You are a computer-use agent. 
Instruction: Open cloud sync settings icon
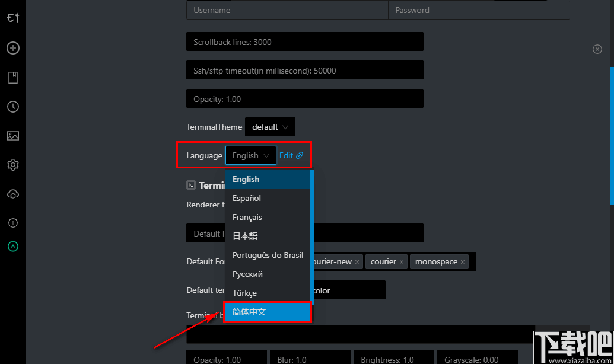click(x=13, y=194)
